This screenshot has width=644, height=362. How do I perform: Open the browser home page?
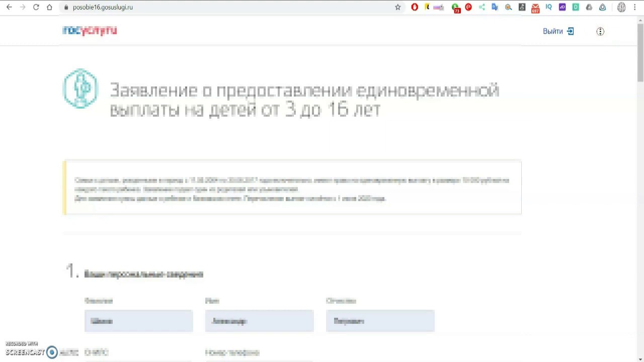(x=49, y=7)
